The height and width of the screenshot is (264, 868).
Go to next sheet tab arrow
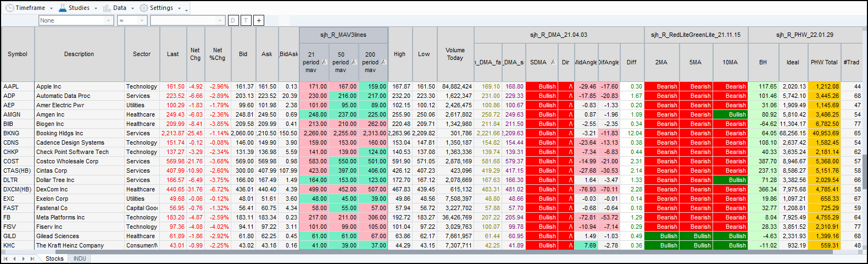(23, 258)
